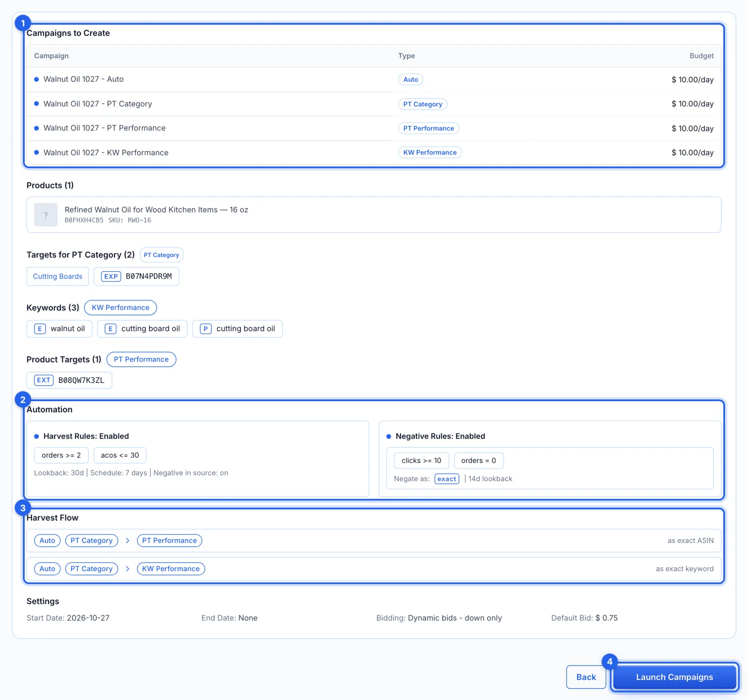This screenshot has height=700, width=748.
Task: Click the exact-match 'walnut oil' keyword chip
Action: pyautogui.click(x=59, y=329)
